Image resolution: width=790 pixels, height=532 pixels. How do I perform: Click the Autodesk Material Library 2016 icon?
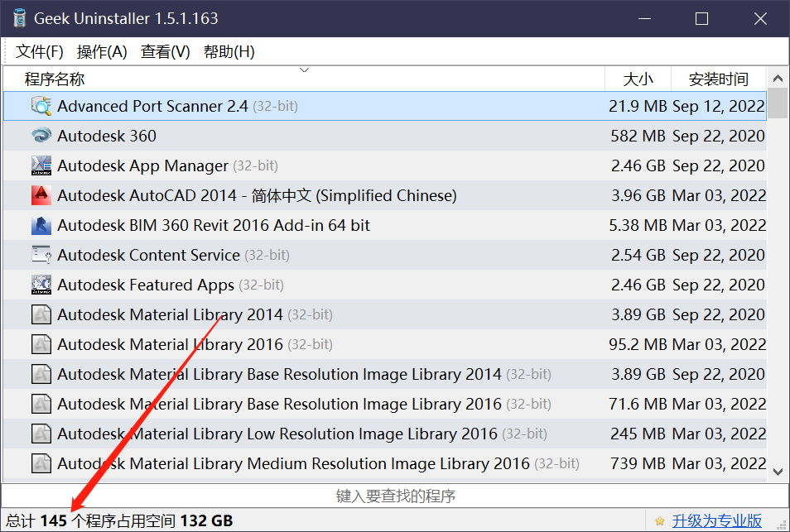coord(41,344)
